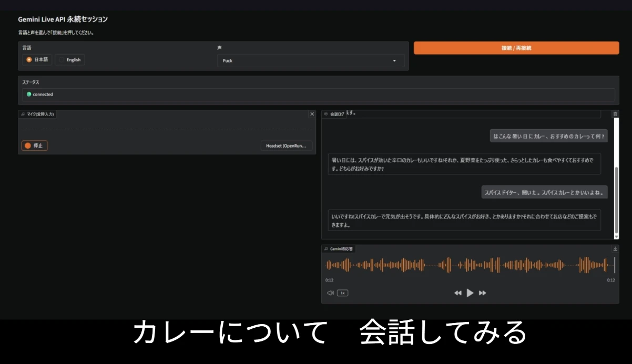Select the English language radio button
632x364 pixels.
tap(70, 59)
